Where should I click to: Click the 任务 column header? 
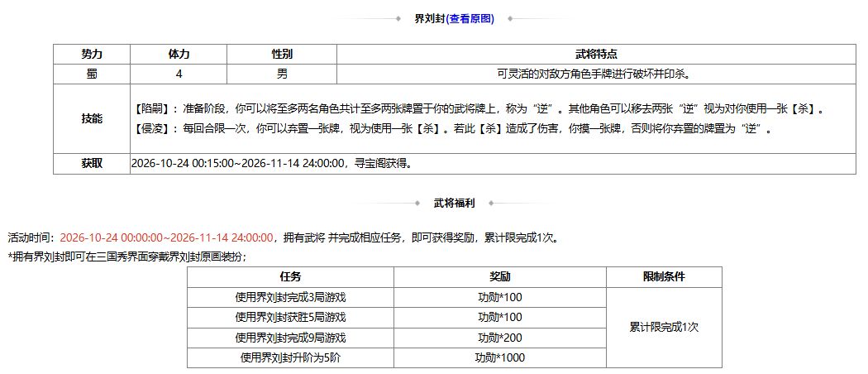point(291,277)
